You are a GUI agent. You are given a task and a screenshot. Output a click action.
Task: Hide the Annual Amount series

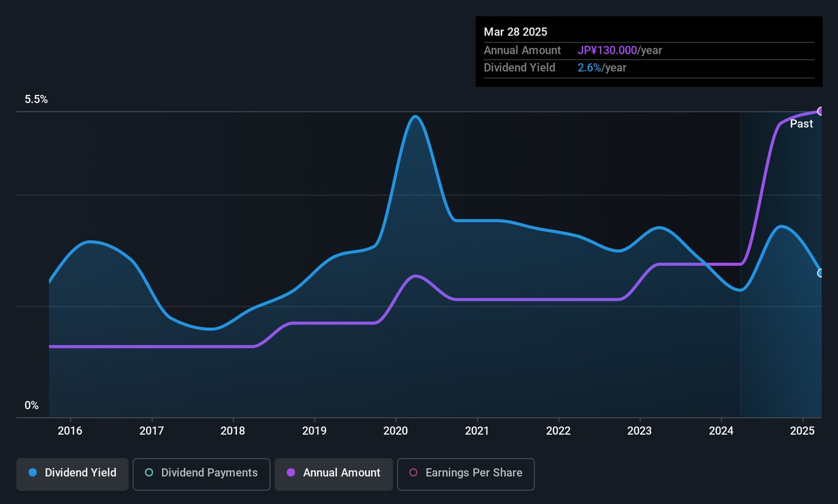pos(333,473)
